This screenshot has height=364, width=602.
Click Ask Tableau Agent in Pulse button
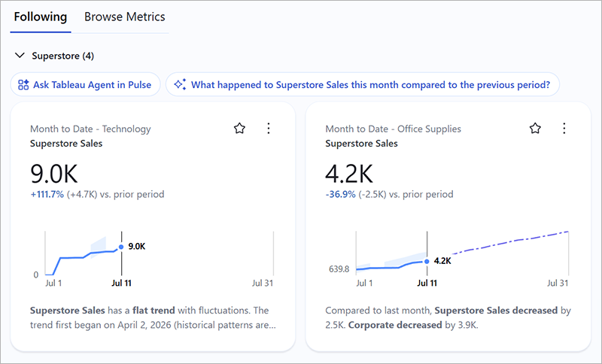85,85
